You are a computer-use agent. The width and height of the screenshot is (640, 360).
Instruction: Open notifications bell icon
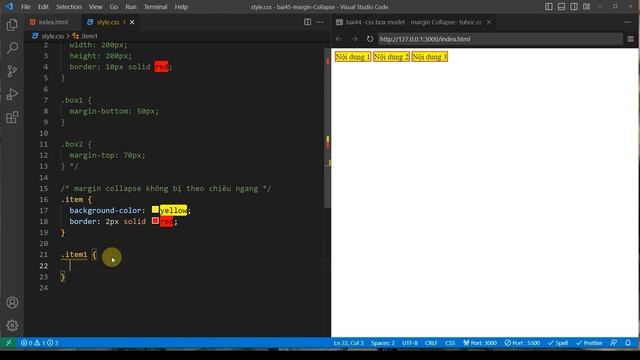[x=628, y=343]
